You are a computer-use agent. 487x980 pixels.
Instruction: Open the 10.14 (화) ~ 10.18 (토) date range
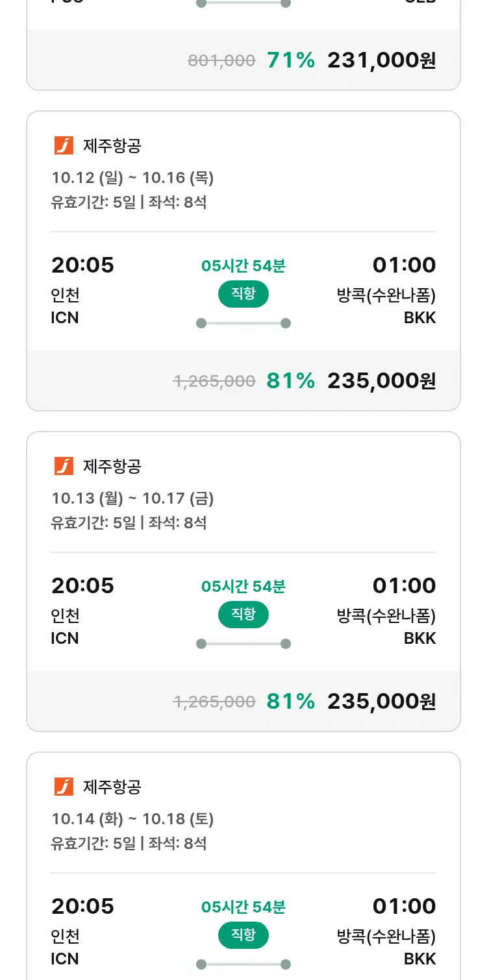(x=132, y=818)
